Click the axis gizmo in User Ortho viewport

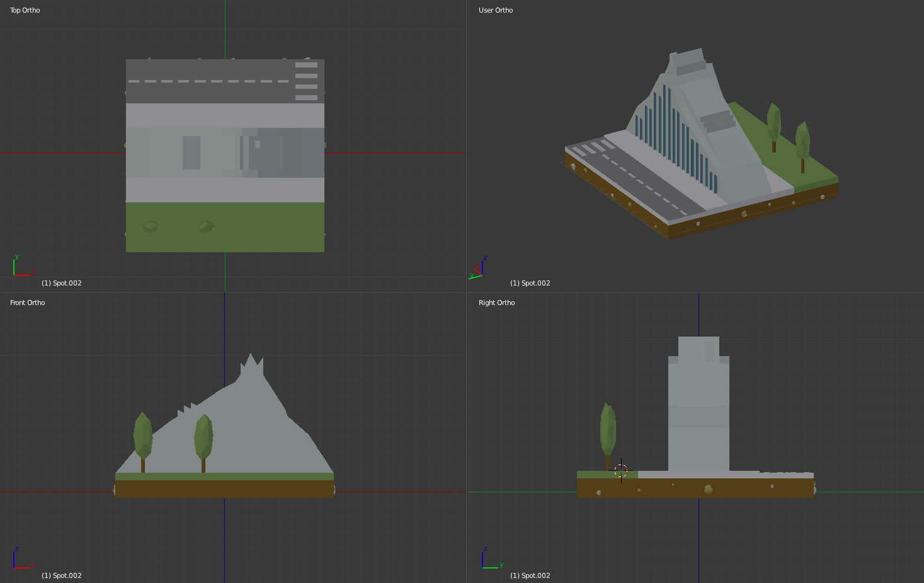point(478,268)
